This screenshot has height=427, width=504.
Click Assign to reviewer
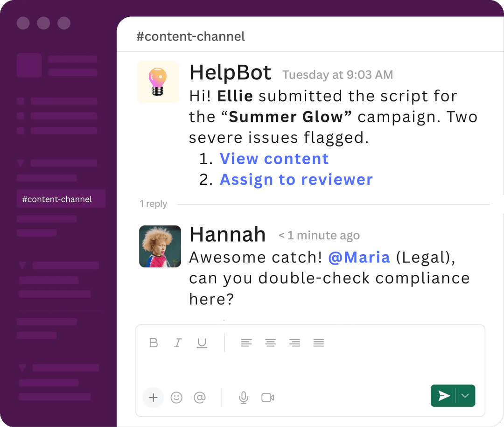(x=296, y=179)
